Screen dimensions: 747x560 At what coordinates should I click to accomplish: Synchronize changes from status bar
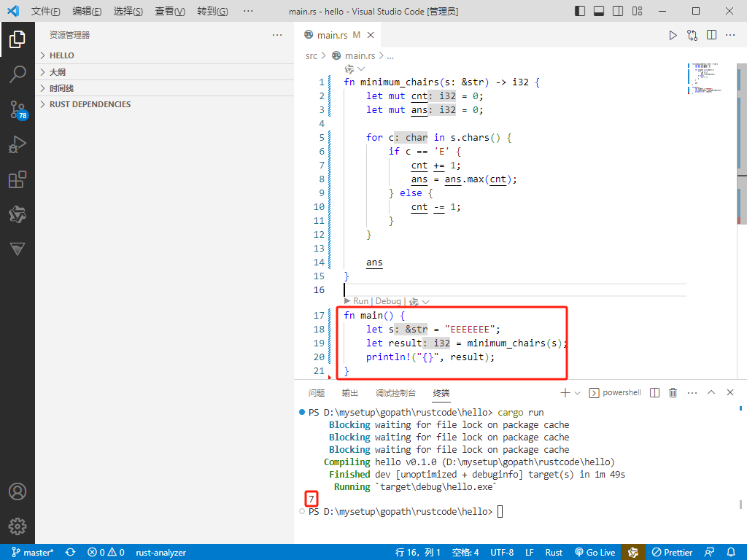(71, 553)
